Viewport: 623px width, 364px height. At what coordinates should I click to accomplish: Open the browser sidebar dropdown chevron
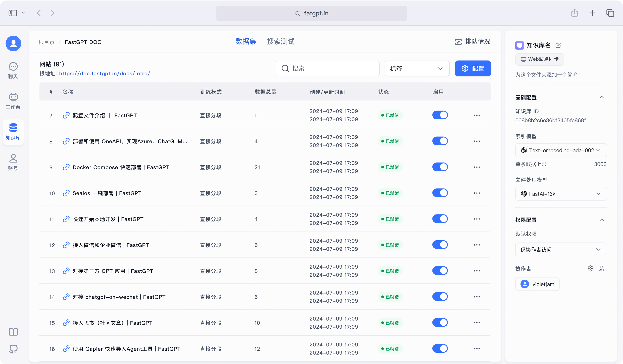(23, 13)
